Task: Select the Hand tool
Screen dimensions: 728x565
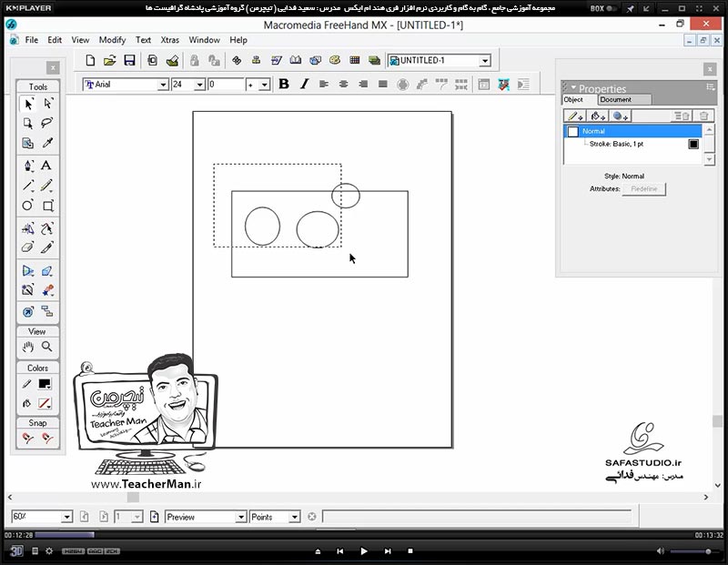Action: tap(28, 347)
